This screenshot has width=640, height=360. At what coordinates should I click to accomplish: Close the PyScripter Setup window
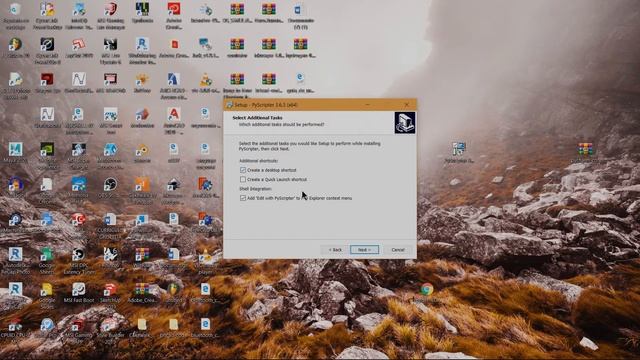pos(407,104)
